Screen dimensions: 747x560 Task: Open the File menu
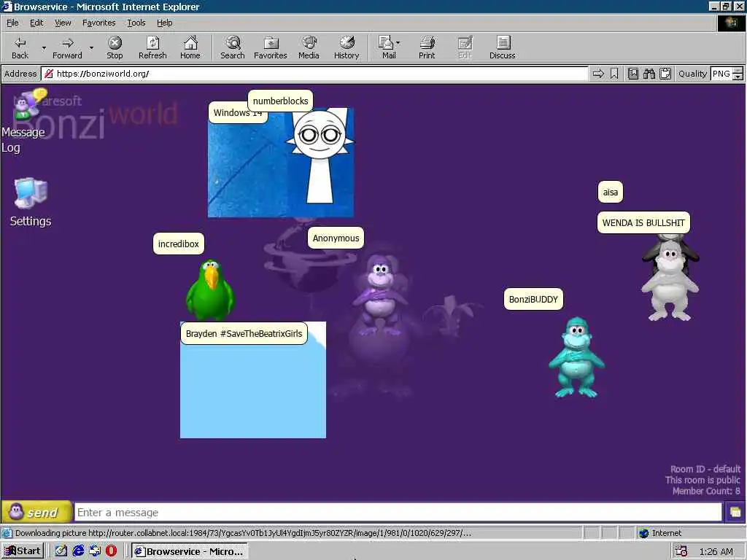click(x=12, y=23)
